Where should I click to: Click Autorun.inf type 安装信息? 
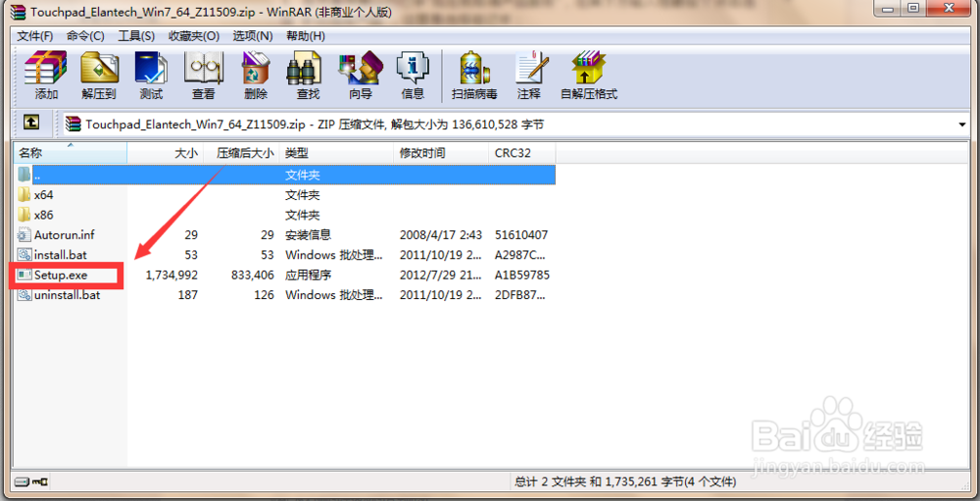[x=308, y=235]
